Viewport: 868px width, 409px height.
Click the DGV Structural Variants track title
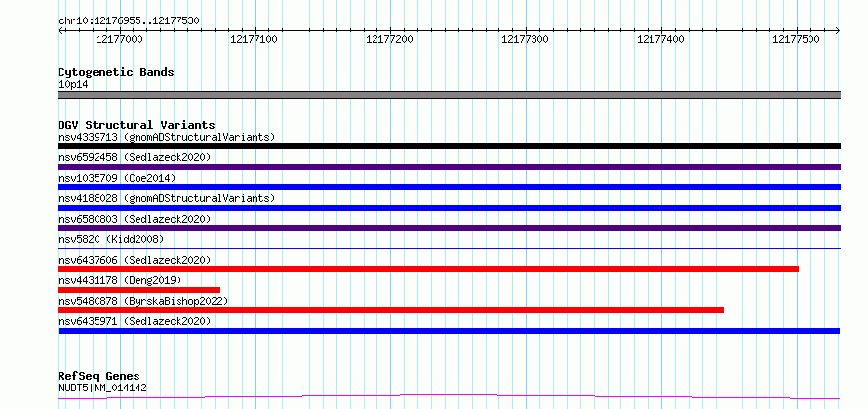tap(137, 125)
